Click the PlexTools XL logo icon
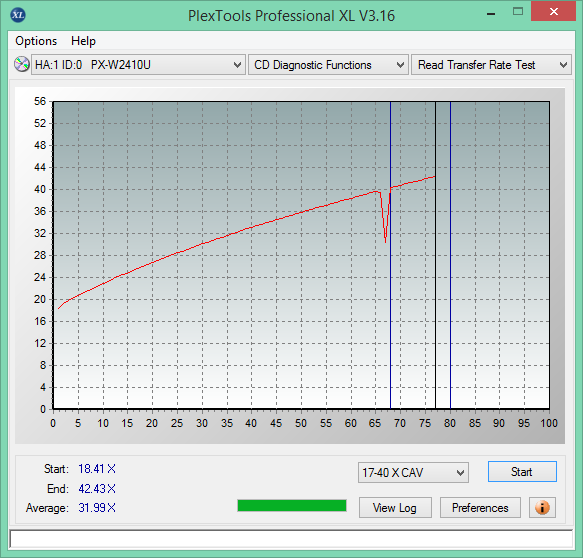The height and width of the screenshot is (558, 583). coord(18,15)
